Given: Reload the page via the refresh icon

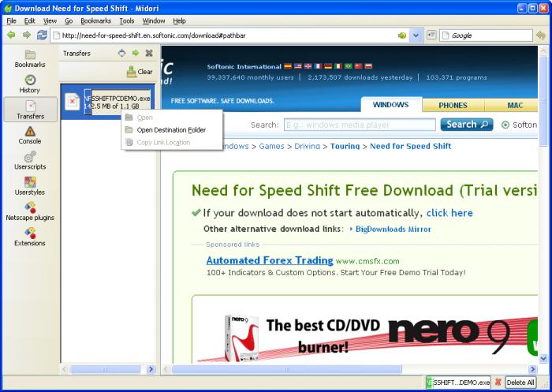Looking at the screenshot, I should [42, 35].
